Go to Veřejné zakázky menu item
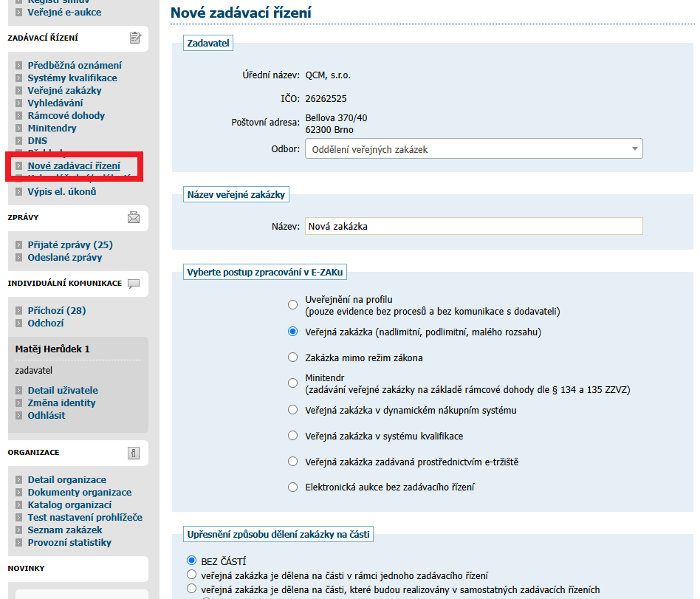 click(65, 91)
